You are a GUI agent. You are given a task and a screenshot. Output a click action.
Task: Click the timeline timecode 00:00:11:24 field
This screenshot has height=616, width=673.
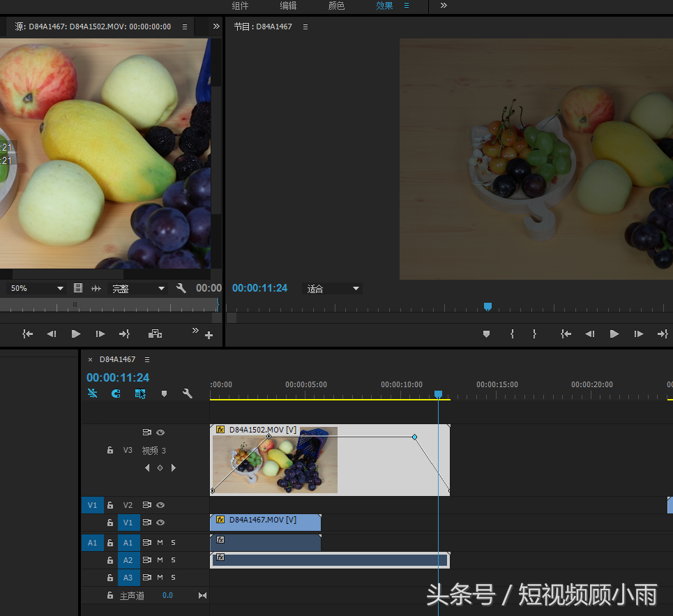coord(118,377)
